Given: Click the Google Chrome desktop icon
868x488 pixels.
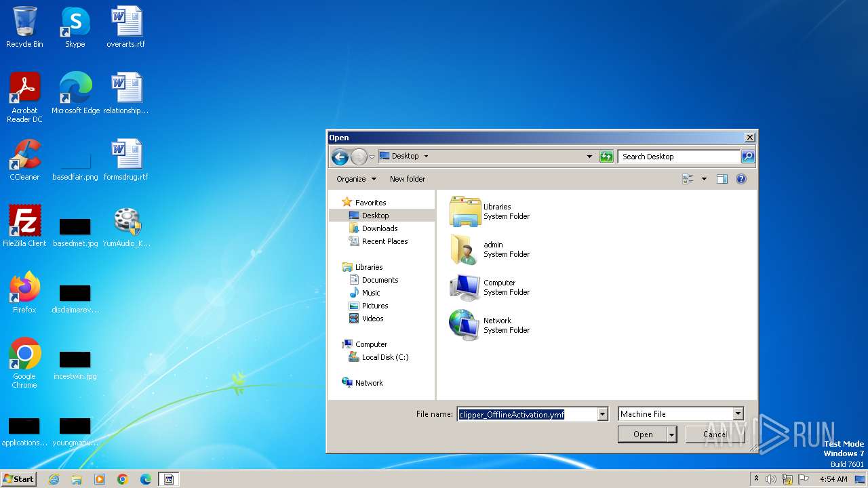Looking at the screenshot, I should 24,363.
